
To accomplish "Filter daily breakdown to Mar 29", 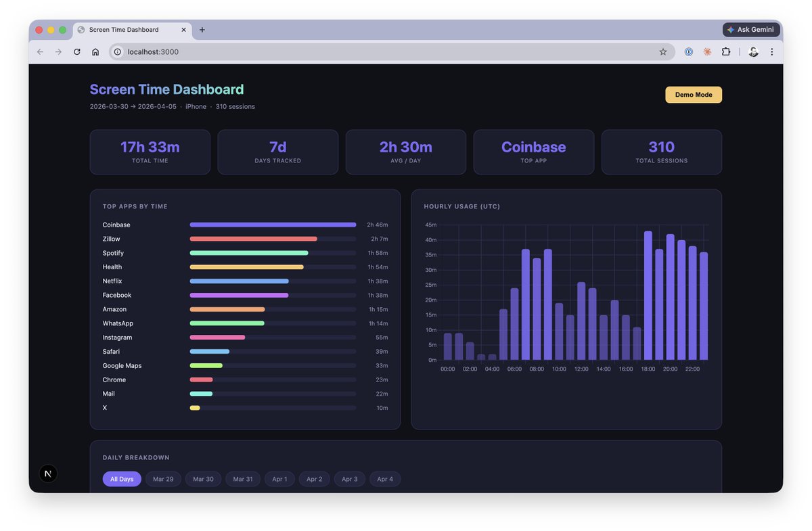I will coord(163,479).
